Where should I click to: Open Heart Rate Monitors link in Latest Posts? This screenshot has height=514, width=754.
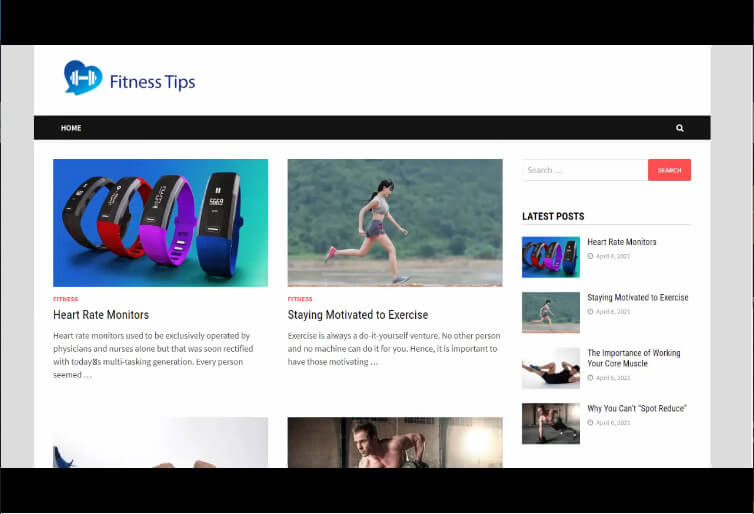pyautogui.click(x=622, y=242)
